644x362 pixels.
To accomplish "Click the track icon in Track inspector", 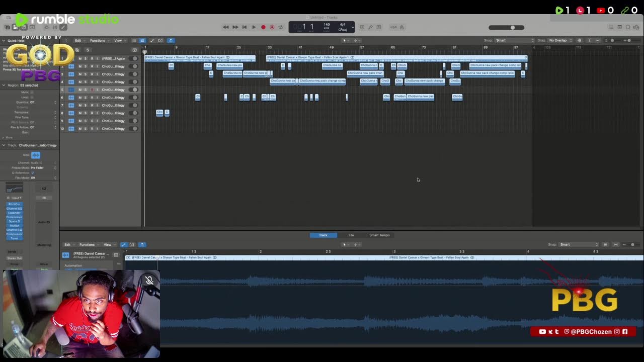I will pos(36,155).
